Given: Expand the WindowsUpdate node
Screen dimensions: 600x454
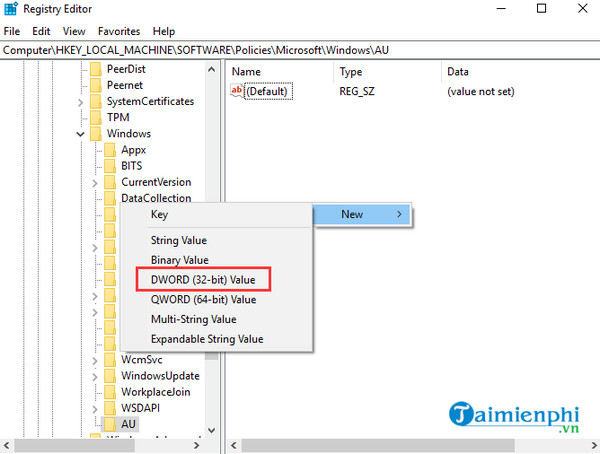Looking at the screenshot, I should click(95, 377).
